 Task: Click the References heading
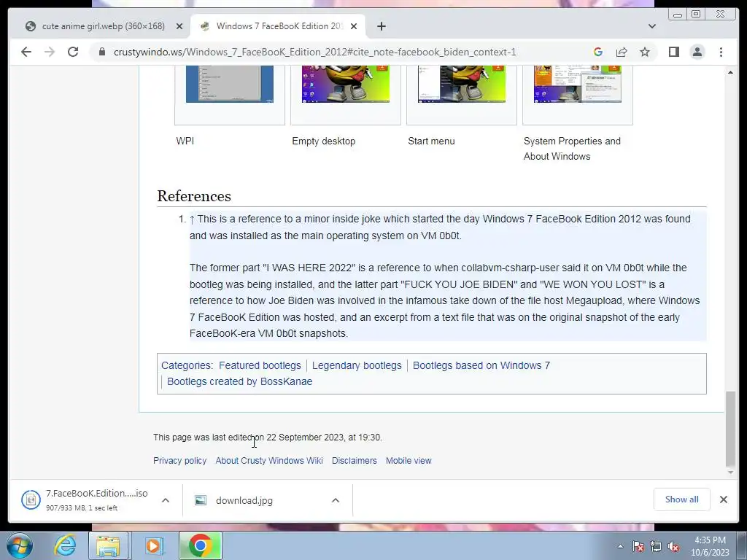pos(194,196)
